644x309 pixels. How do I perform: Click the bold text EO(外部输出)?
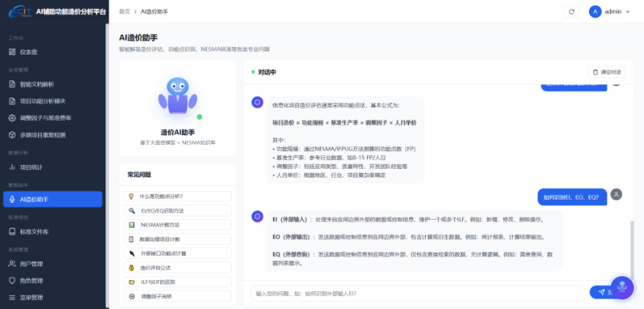tap(291, 237)
